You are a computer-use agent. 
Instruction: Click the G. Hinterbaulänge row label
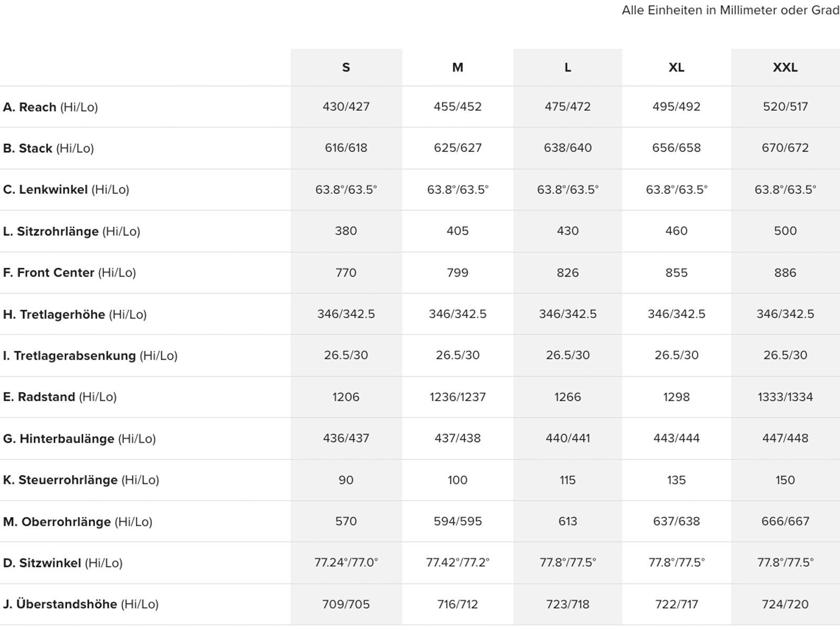click(79, 439)
